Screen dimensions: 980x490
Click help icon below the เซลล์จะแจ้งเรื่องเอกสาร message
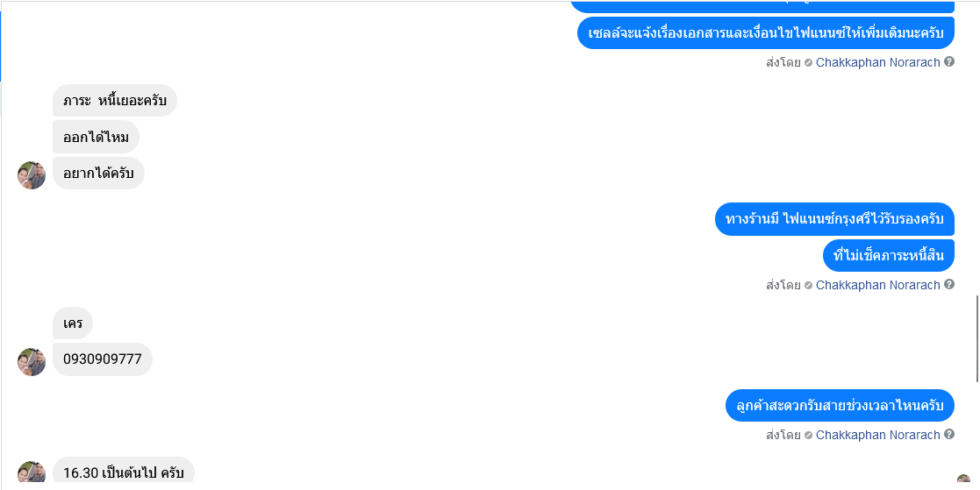pos(948,61)
